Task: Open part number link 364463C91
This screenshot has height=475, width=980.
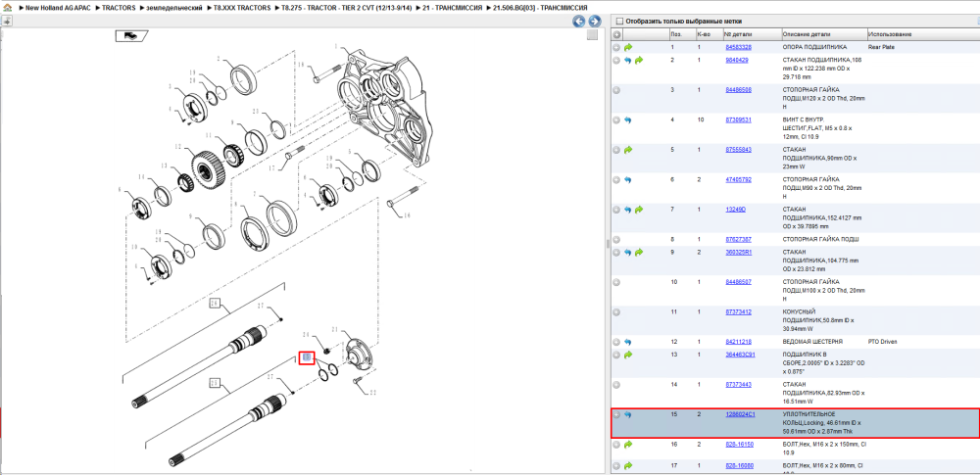Action: (740, 355)
